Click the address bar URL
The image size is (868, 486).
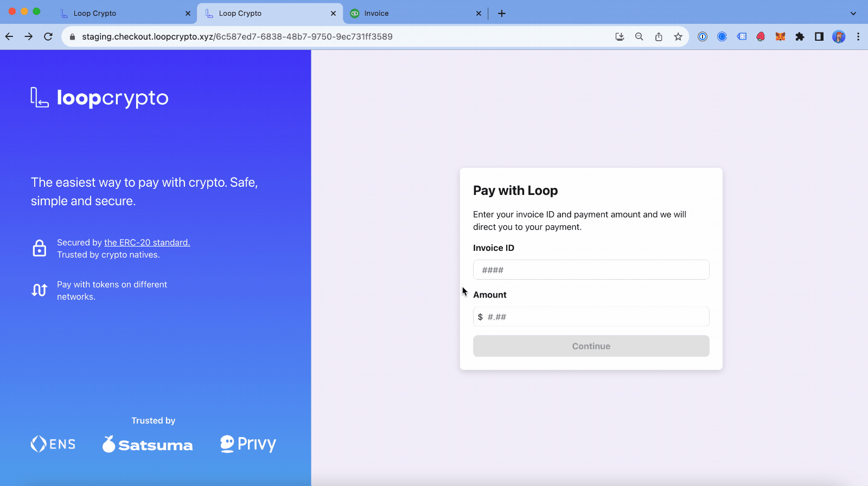click(237, 36)
